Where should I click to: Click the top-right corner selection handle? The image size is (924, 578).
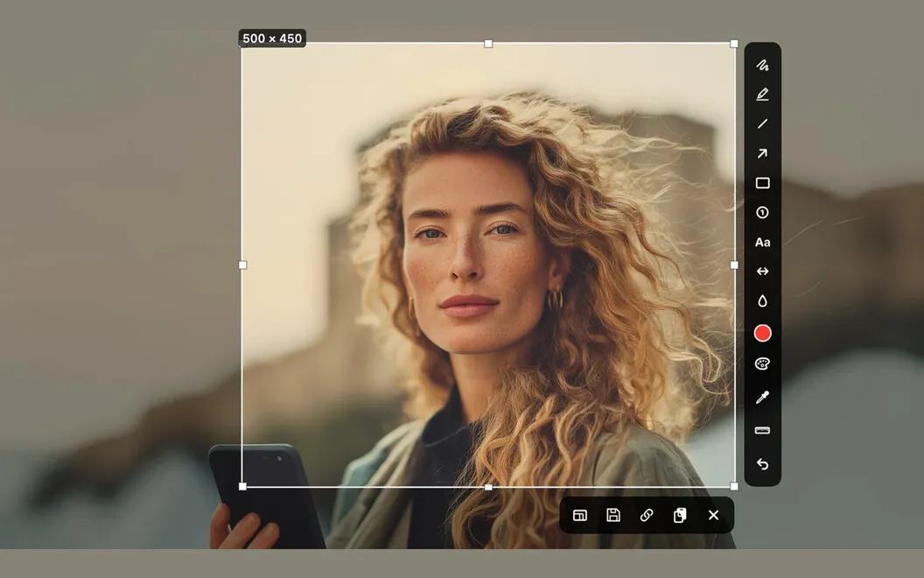pyautogui.click(x=734, y=44)
